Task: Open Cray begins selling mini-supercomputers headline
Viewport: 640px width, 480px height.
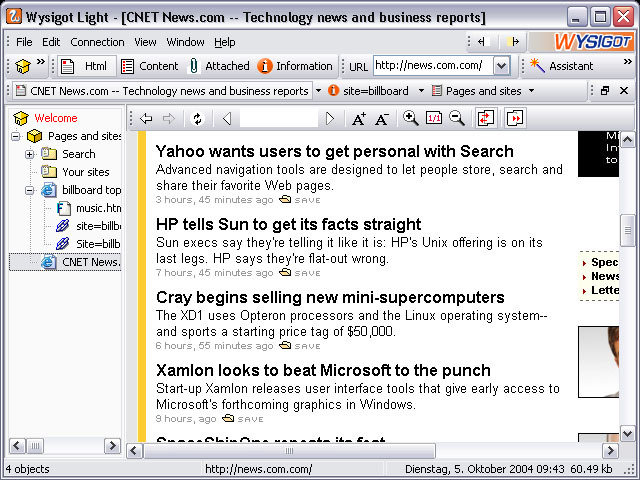Action: coord(330,298)
